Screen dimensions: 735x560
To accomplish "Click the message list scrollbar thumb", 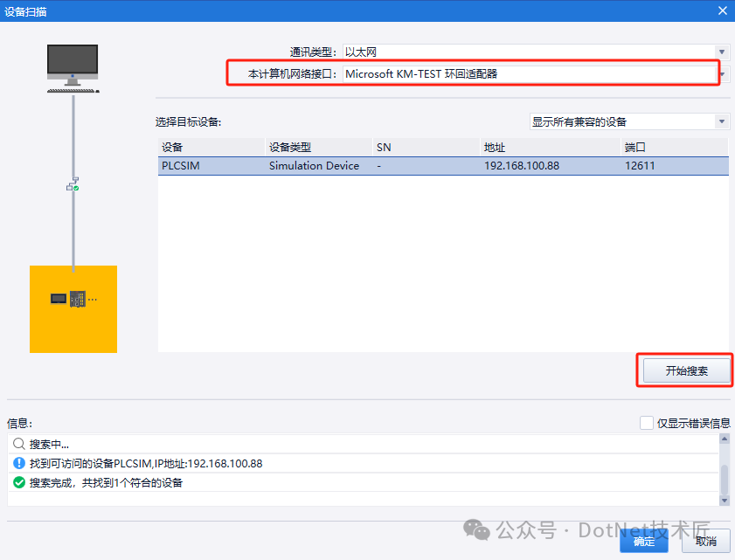I will 725,479.
